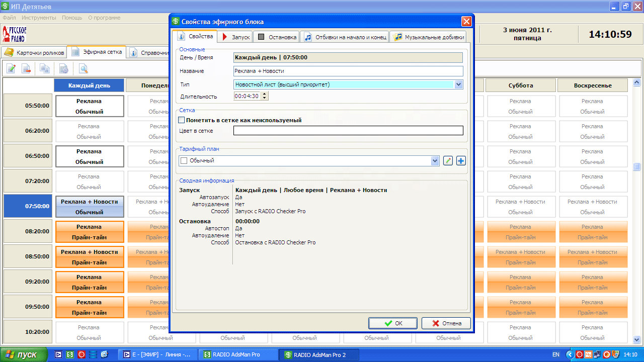
Task: Click the vertical scrollbar thumb of grid
Action: [636, 166]
